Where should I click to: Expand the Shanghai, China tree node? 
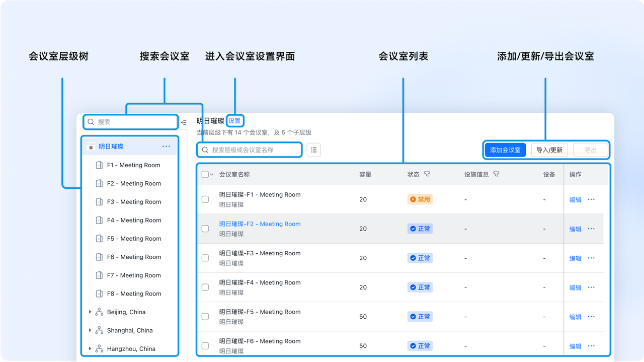pyautogui.click(x=90, y=330)
